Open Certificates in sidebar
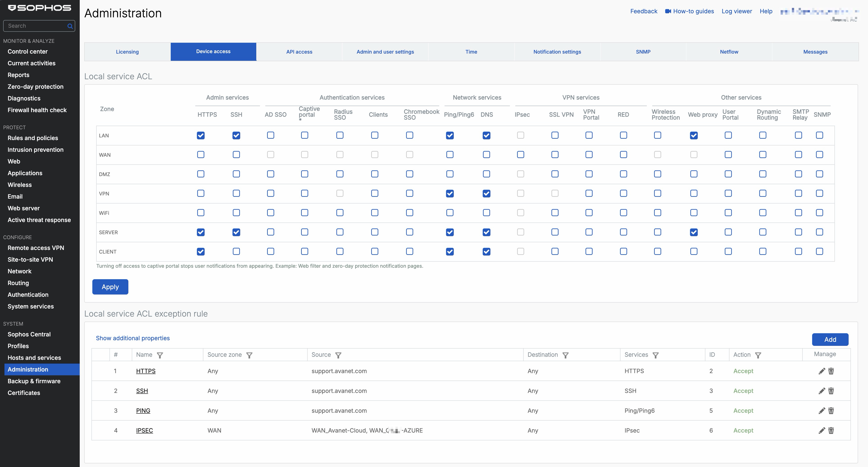The image size is (868, 467). click(24, 393)
